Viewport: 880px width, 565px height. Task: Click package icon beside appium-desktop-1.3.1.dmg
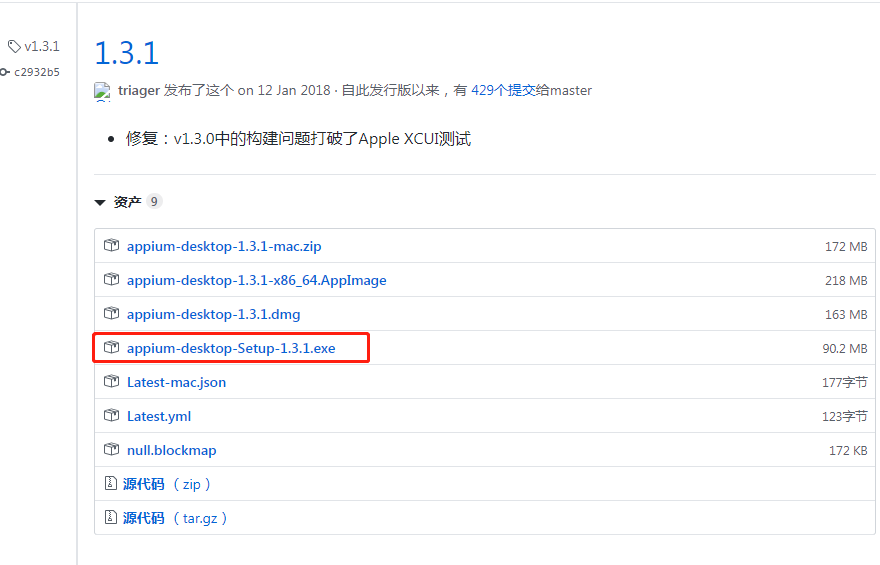pyautogui.click(x=111, y=313)
